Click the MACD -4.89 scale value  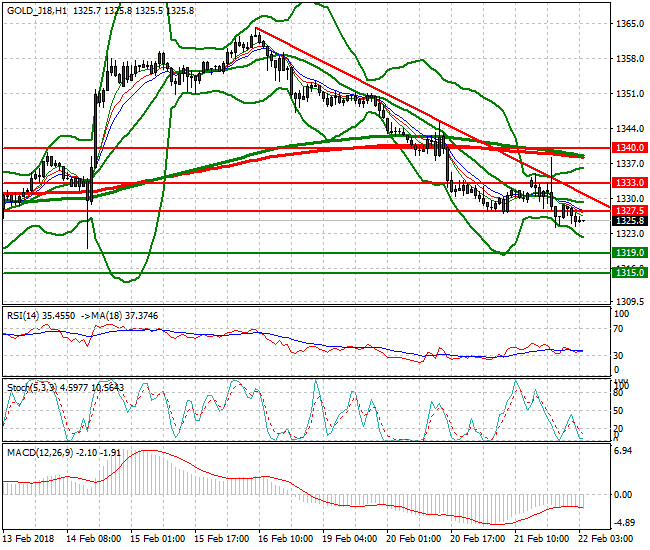pyautogui.click(x=623, y=523)
